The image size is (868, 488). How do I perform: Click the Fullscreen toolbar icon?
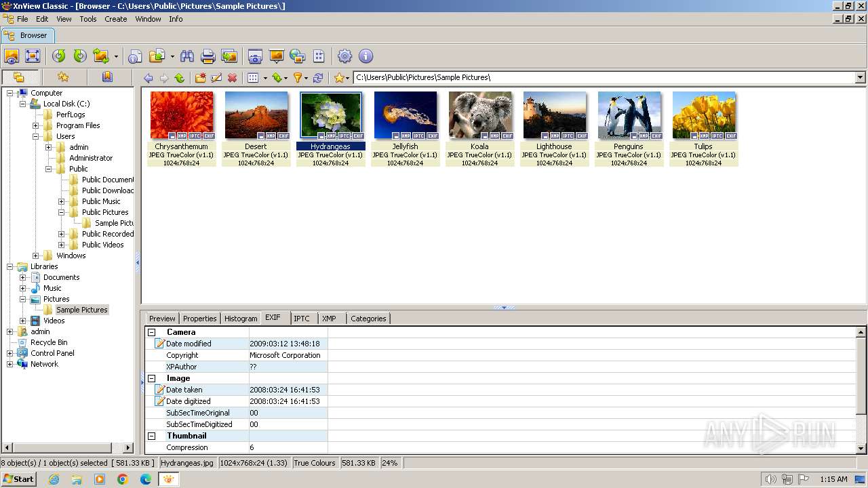[33, 56]
